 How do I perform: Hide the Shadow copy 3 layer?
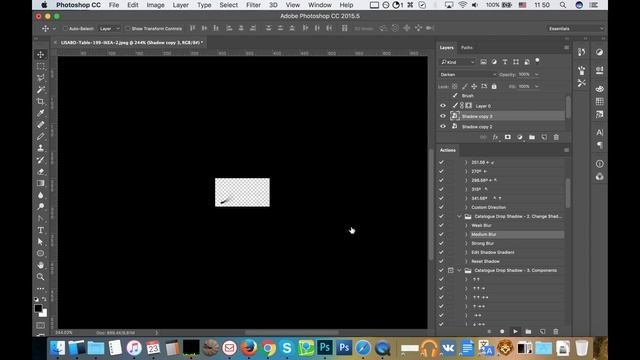pyautogui.click(x=443, y=116)
